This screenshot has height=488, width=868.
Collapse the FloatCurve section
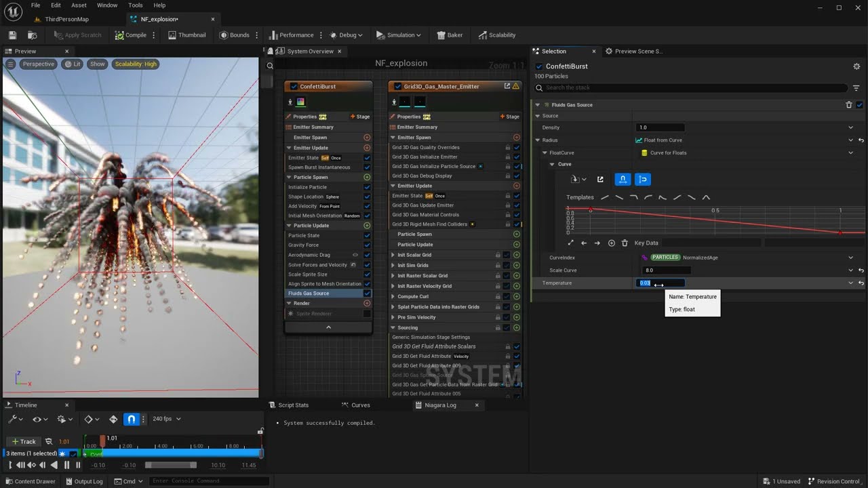tap(545, 153)
